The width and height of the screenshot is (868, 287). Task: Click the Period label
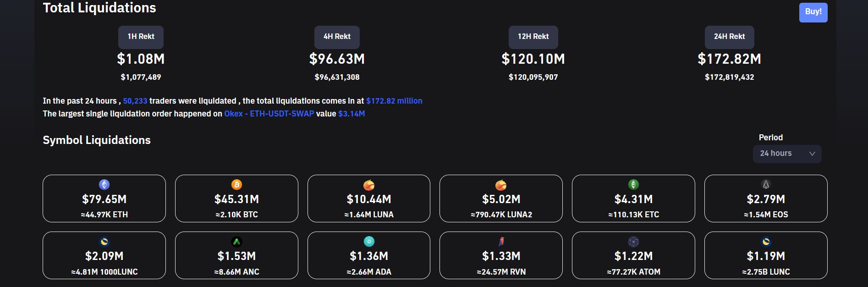pyautogui.click(x=771, y=138)
